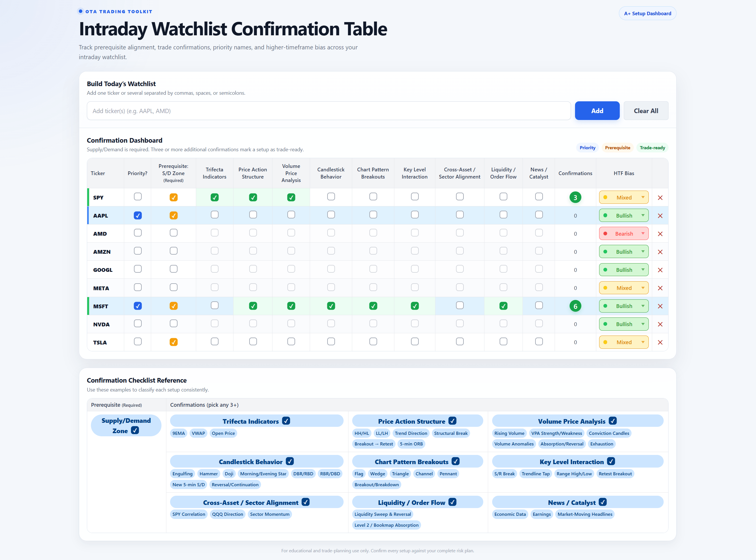Remove TSLA using its red X icon

[660, 342]
